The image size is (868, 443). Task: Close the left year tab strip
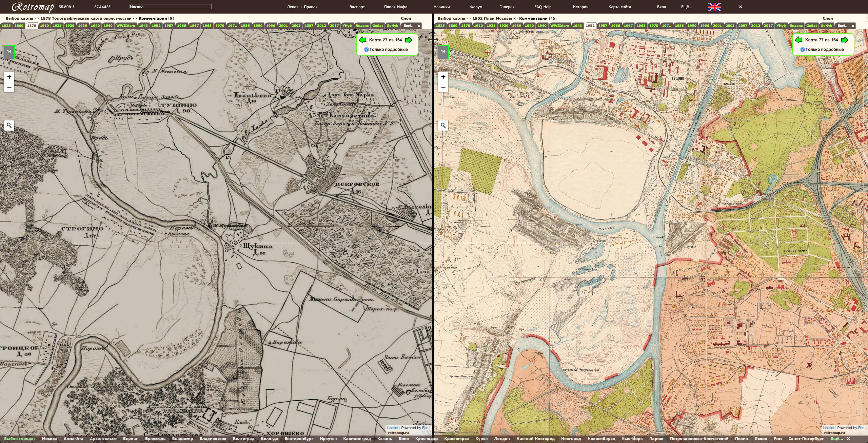(419, 26)
